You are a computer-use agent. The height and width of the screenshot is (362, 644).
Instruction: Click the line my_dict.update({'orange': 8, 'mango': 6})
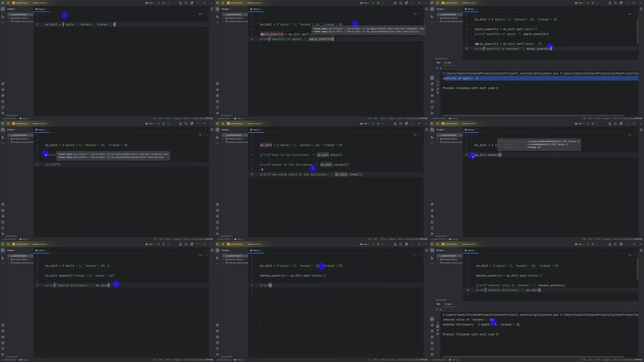(80, 275)
